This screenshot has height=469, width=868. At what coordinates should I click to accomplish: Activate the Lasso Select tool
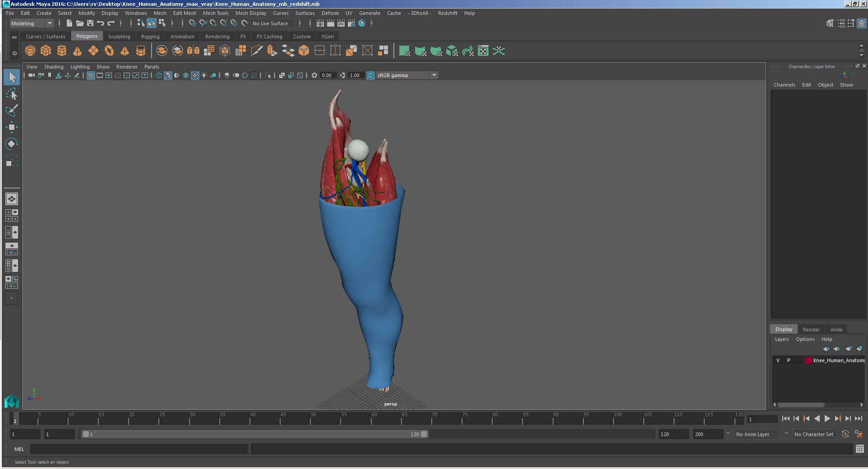tap(12, 94)
